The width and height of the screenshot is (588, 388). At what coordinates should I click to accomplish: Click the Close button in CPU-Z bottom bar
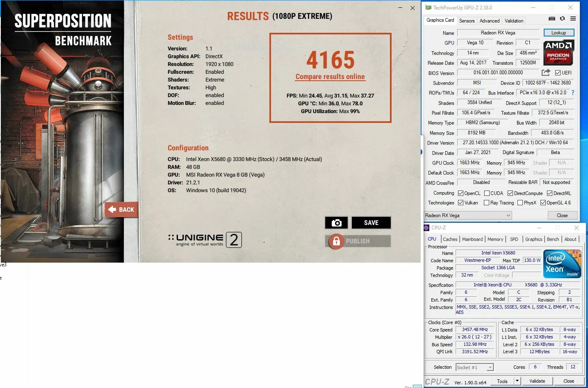[568, 381]
